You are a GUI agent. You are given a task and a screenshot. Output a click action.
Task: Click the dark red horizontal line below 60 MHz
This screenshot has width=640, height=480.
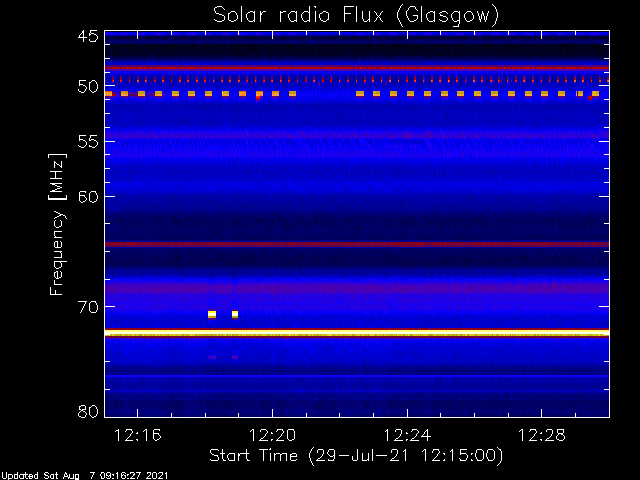point(357,244)
